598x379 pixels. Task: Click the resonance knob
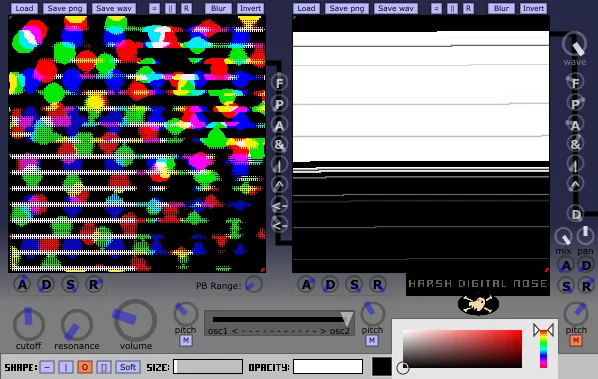(77, 325)
